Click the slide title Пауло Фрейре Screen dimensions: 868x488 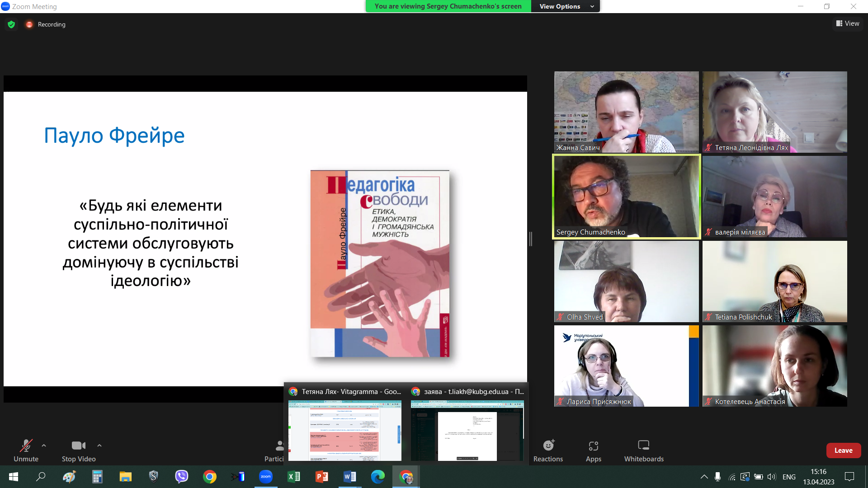tap(114, 136)
